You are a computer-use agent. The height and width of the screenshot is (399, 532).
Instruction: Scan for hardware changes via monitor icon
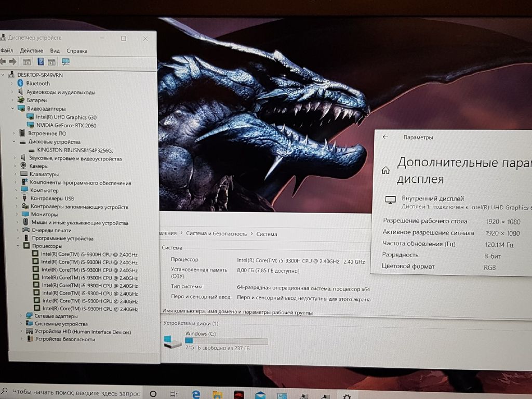tap(66, 61)
